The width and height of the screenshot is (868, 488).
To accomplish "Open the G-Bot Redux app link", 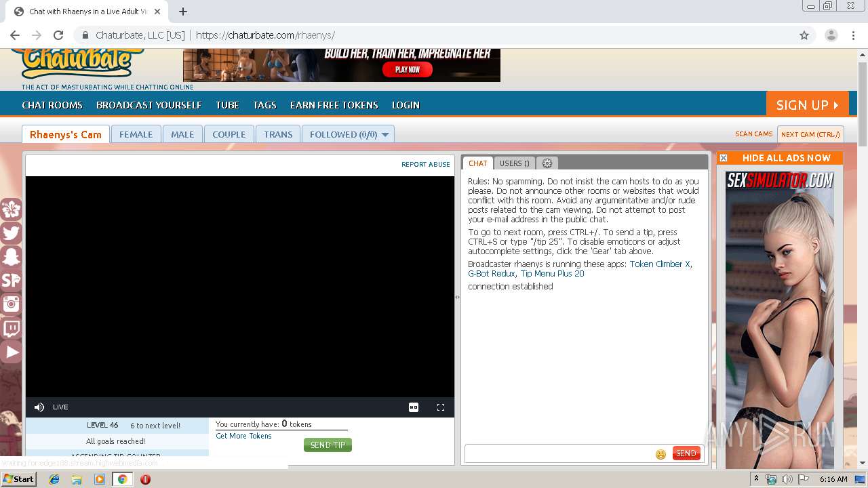I will click(492, 274).
